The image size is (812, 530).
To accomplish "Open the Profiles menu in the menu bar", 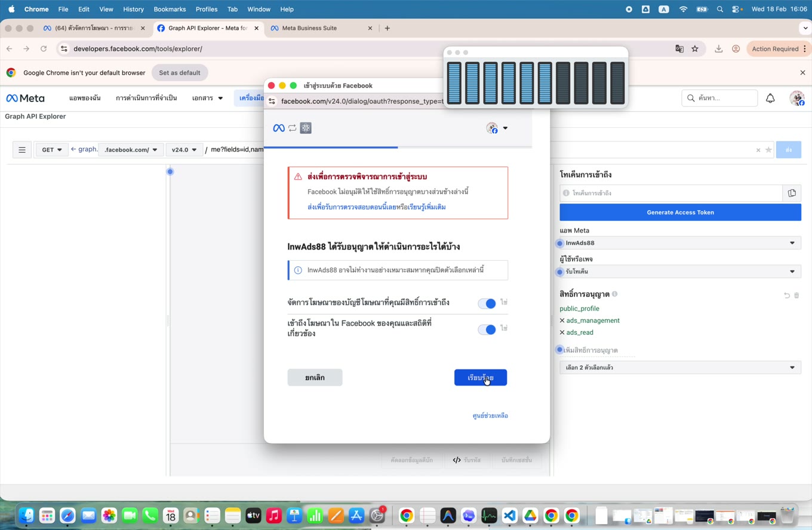I will point(207,9).
